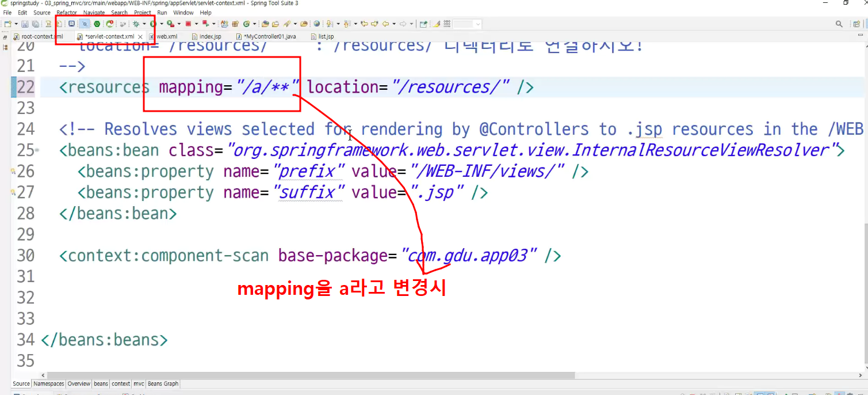The image size is (868, 395).
Task: Expand the New Java Class dropdown arrow
Action: (254, 24)
